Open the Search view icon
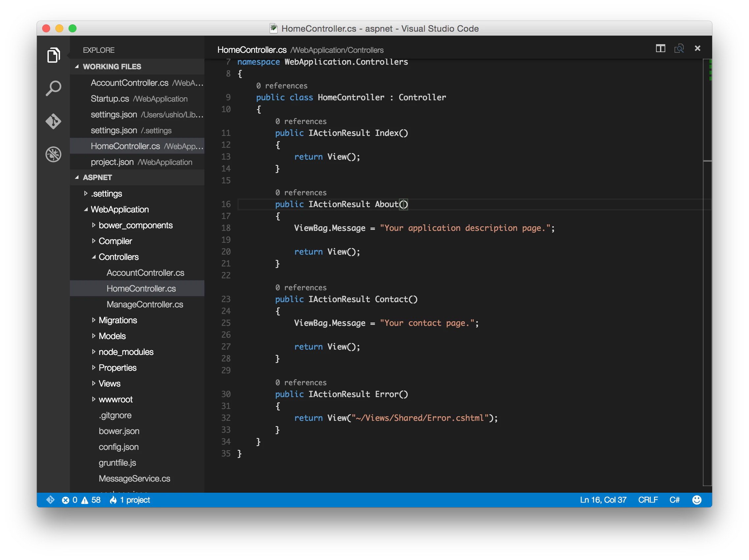This screenshot has width=749, height=560. point(53,88)
